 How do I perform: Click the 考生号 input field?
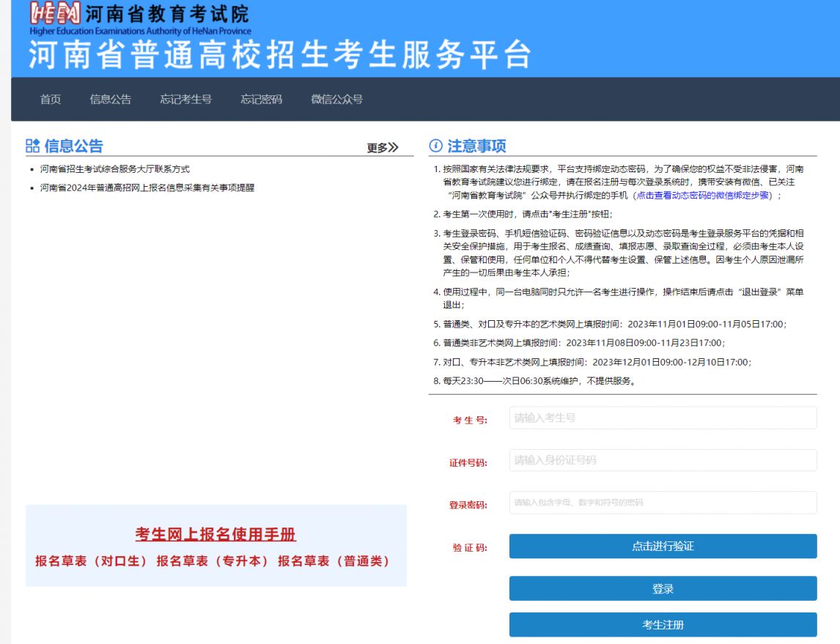662,418
